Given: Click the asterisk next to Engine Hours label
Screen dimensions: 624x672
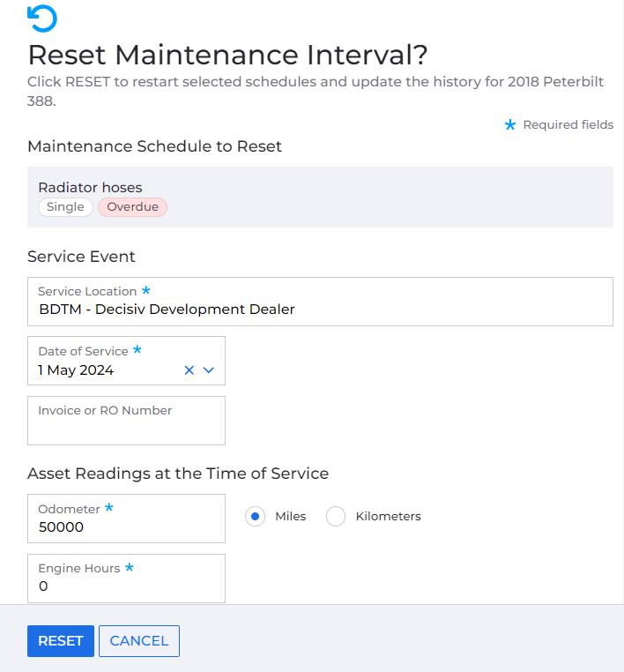Looking at the screenshot, I should click(130, 567).
